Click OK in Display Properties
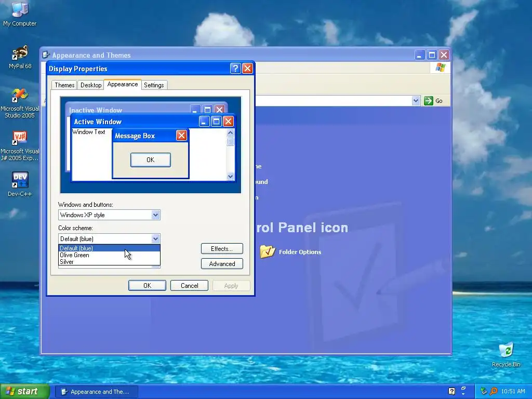Screen dimensions: 532x399 [147, 286]
